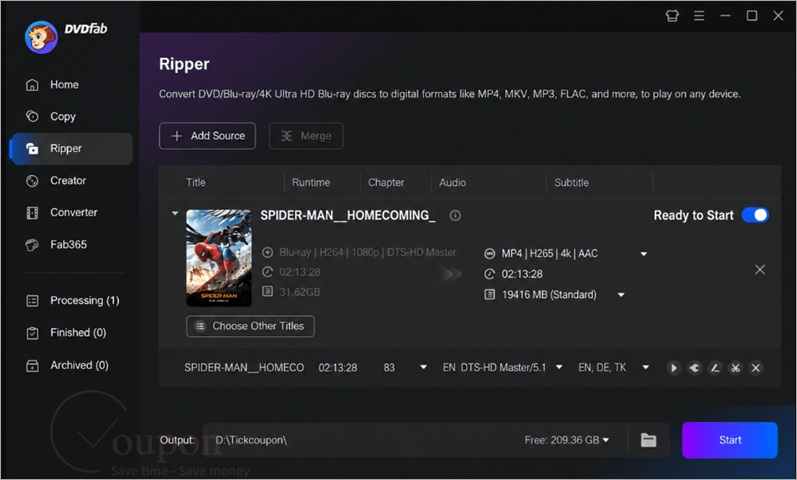Image resolution: width=797 pixels, height=480 pixels.
Task: Preview the title with the play icon
Action: tap(673, 368)
